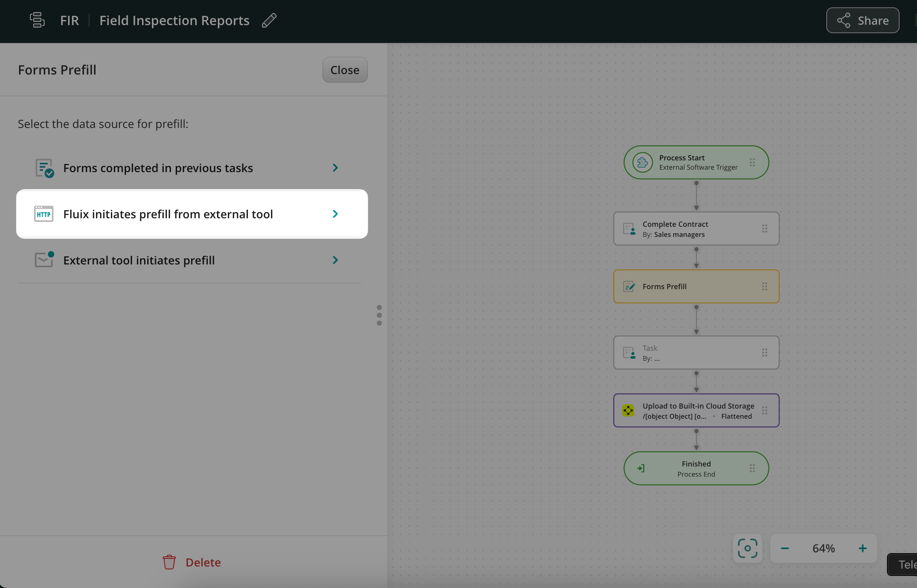Click the panel resize handle with three dots
Image resolution: width=917 pixels, height=588 pixels.
coord(379,315)
